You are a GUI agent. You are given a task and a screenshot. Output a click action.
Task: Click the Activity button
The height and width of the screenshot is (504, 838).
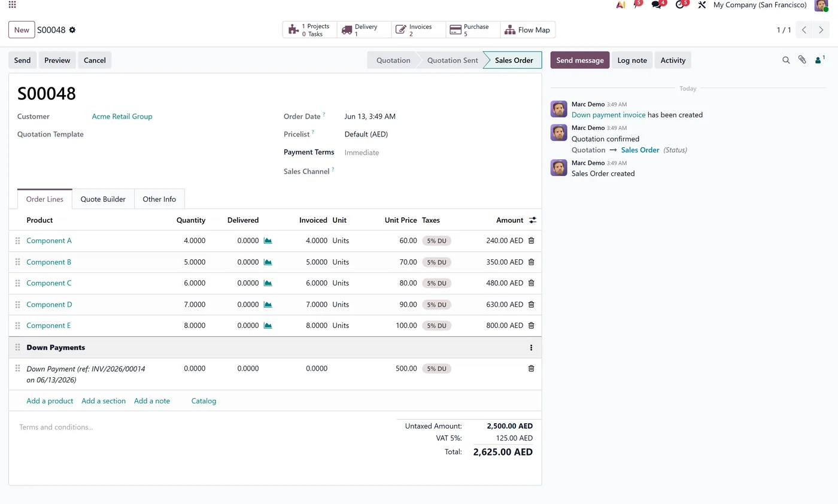[673, 60]
